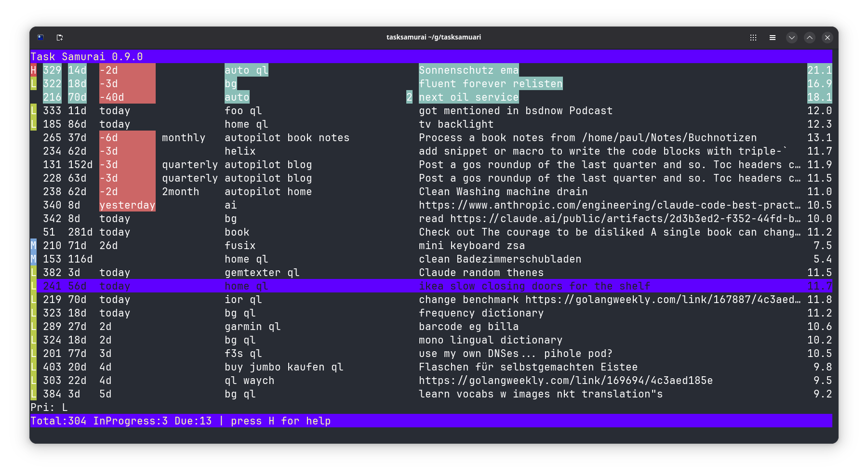Open the grid overview icon in title bar
This screenshot has height=476, width=868.
point(753,38)
